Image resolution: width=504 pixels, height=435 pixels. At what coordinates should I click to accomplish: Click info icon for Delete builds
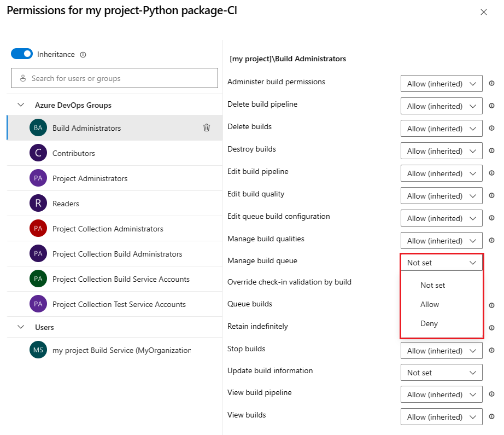pyautogui.click(x=491, y=128)
